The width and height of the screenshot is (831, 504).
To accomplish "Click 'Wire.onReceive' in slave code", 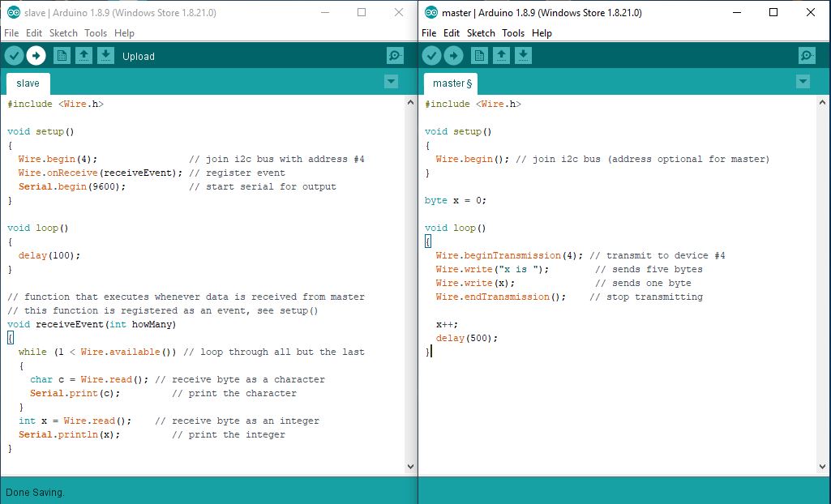I will [x=58, y=173].
